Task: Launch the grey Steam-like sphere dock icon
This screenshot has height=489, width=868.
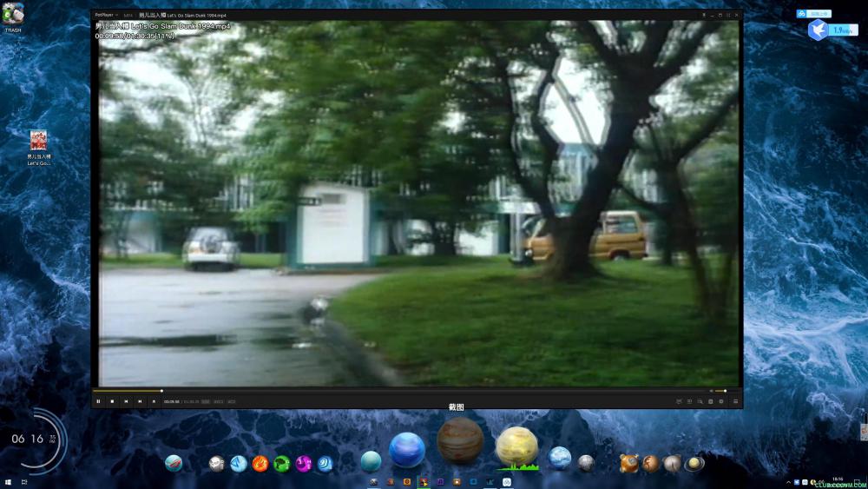Action: pyautogui.click(x=216, y=464)
